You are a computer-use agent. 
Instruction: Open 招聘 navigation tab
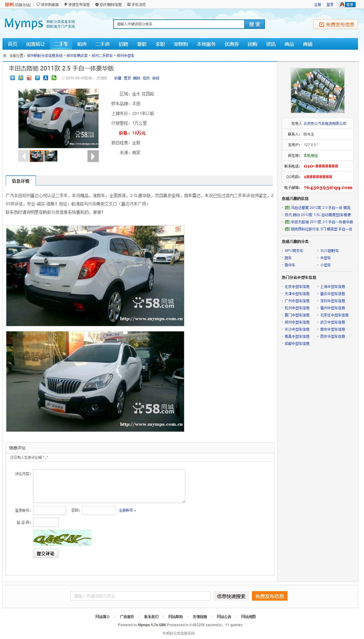click(123, 44)
